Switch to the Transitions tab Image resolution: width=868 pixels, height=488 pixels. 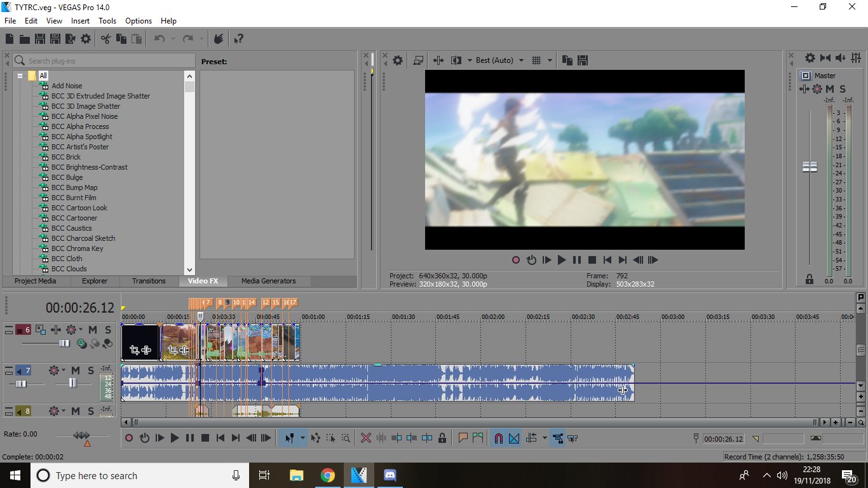(149, 281)
